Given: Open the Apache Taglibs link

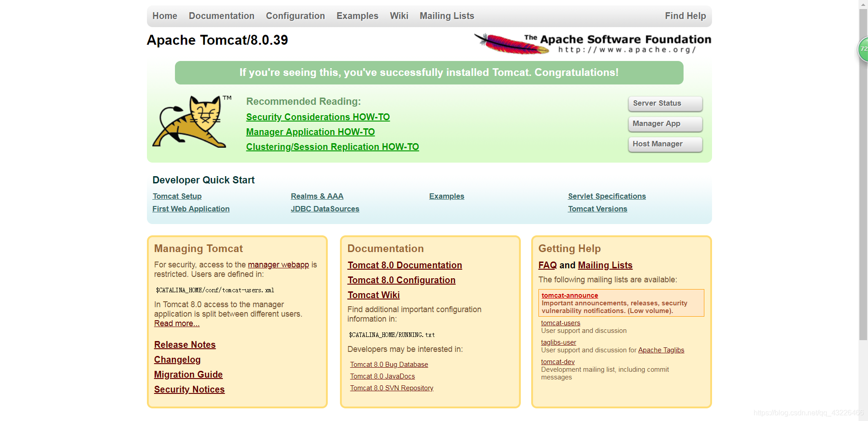Looking at the screenshot, I should pos(661,350).
